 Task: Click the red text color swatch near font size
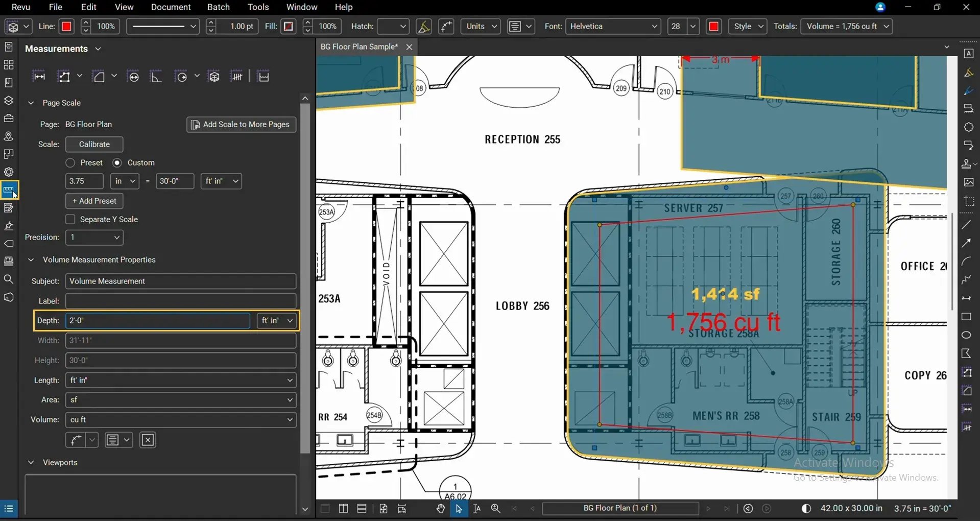(x=714, y=27)
